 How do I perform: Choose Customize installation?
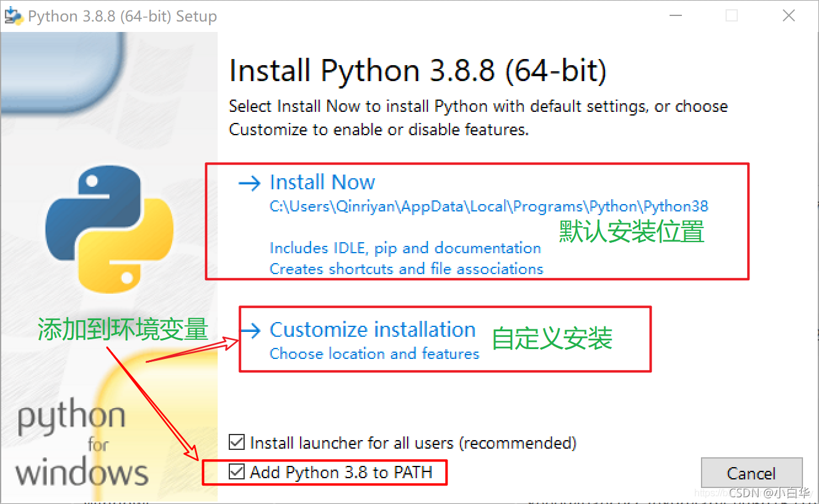[x=372, y=329]
